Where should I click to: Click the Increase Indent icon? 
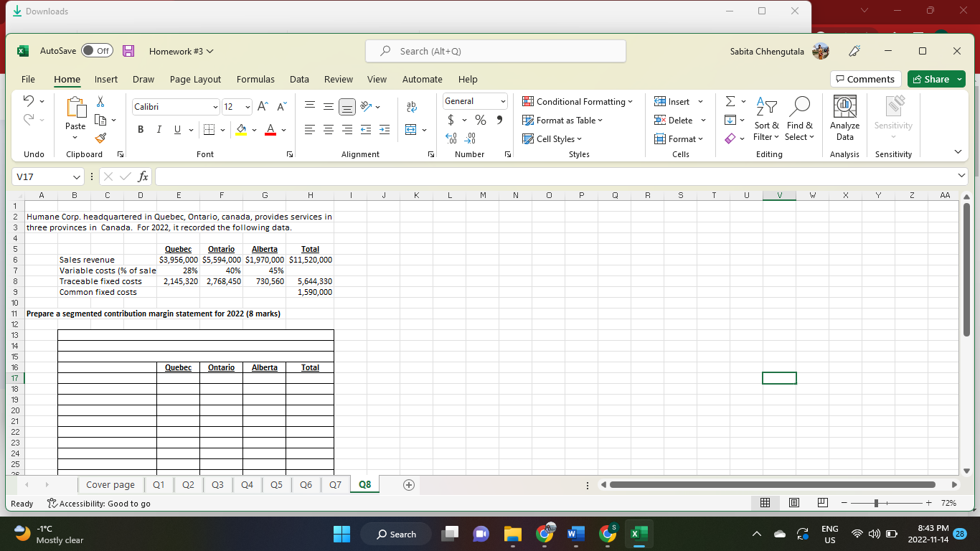point(385,130)
